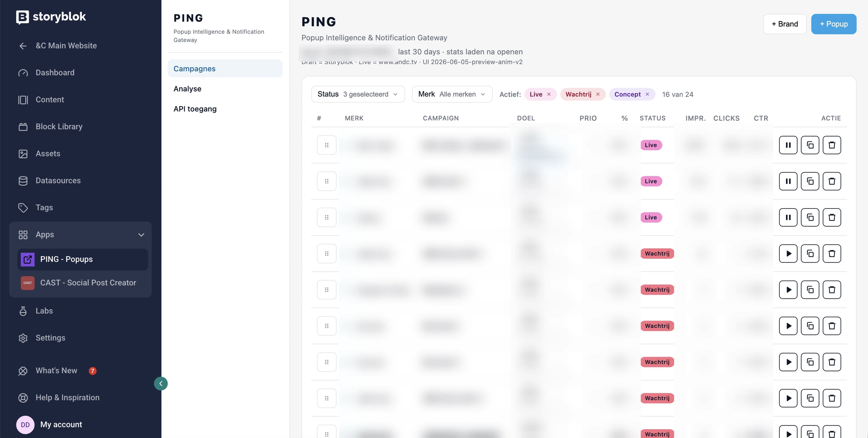Delete the first Wachtrij campaign
This screenshot has width=868, height=438.
pos(832,253)
